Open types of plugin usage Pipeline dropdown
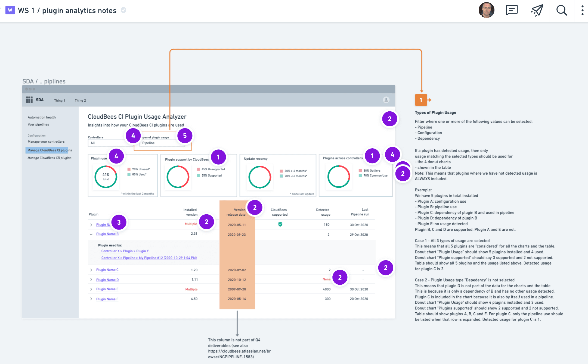The image size is (588, 364). click(x=163, y=143)
